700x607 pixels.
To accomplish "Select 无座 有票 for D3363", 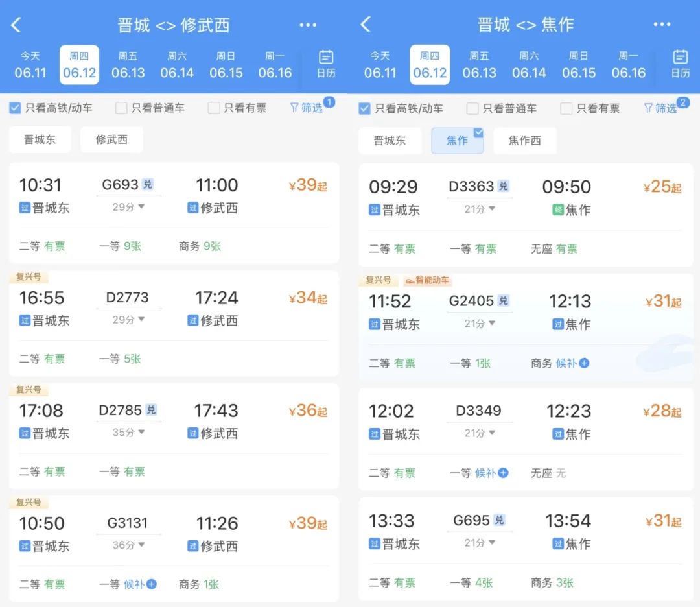I will [554, 249].
